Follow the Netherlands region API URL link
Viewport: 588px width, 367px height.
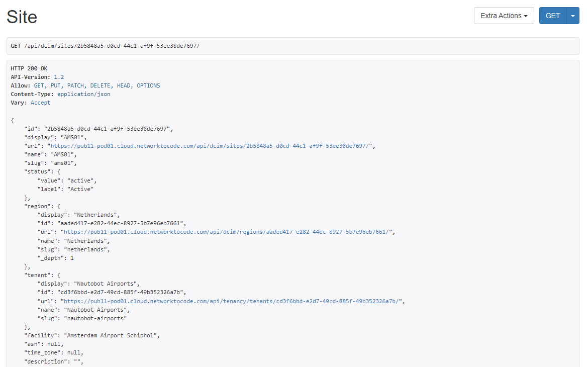(226, 232)
